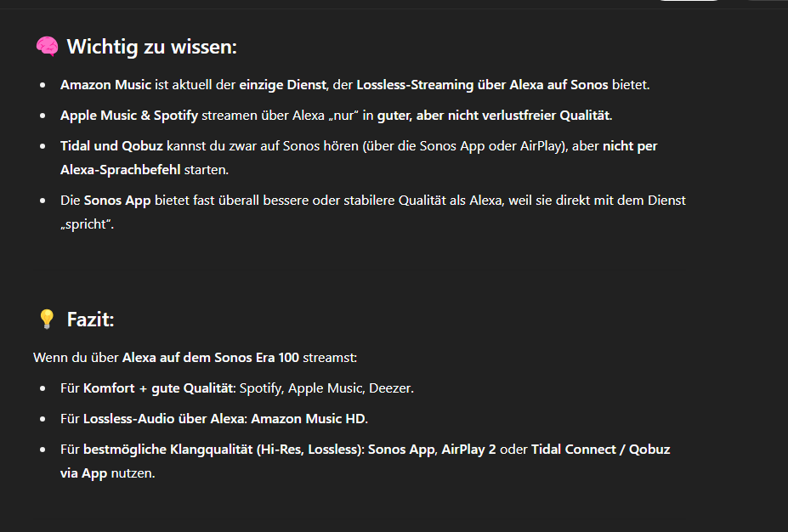Click 'Alexa auf dem Sonos Era 100' text
Viewport: 788px width, 532px height.
211,357
